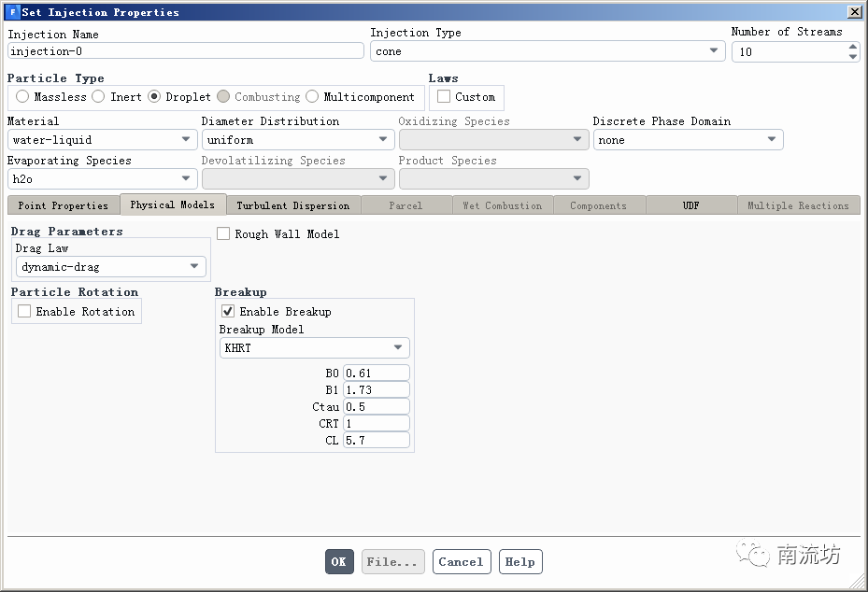This screenshot has width=868, height=592.
Task: Toggle the Rough Wall Model checkbox
Action: pos(223,234)
